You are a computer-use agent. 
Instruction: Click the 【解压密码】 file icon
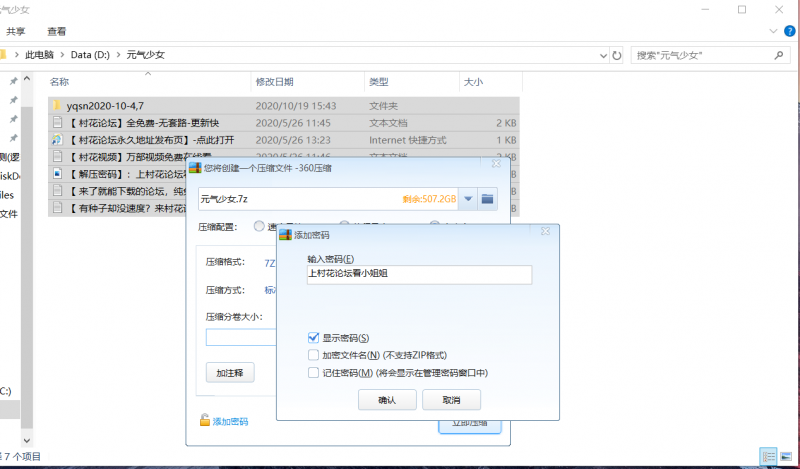[57, 174]
